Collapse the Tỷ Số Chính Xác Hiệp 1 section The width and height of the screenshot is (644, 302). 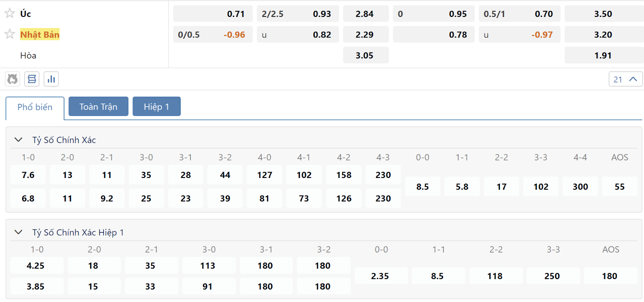pos(18,232)
